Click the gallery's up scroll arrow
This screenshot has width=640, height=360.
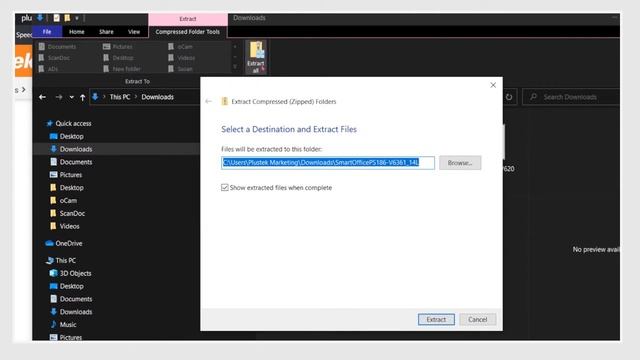click(x=235, y=47)
